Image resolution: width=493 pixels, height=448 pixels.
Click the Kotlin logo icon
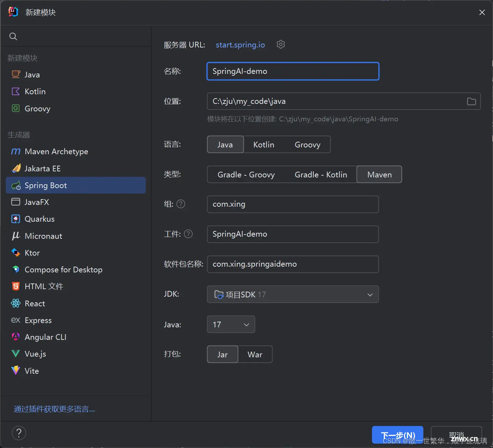coord(16,91)
